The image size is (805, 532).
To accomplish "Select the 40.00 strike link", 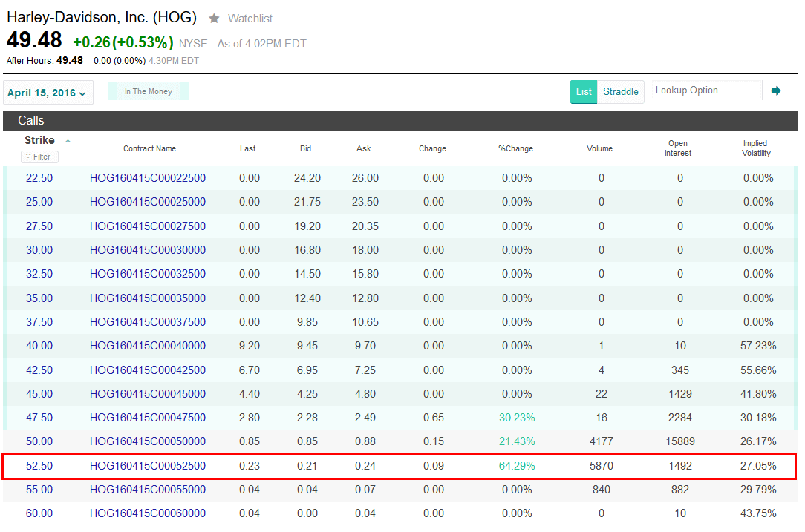I will 39,346.
